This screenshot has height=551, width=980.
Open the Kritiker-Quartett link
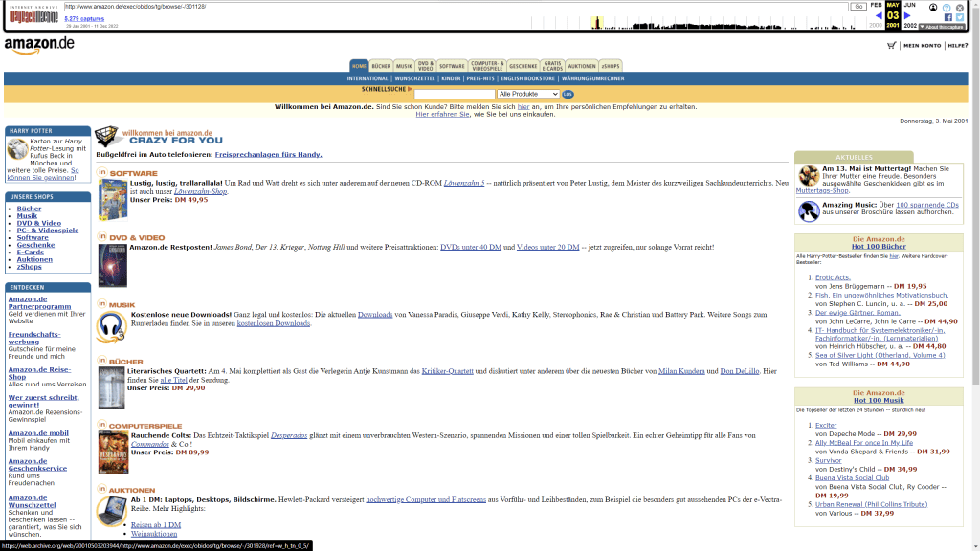click(x=448, y=371)
